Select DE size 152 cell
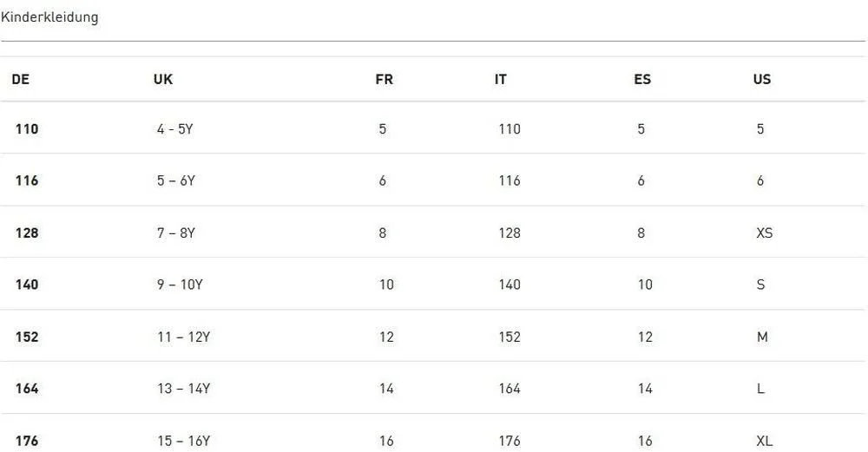Image resolution: width=868 pixels, height=452 pixels. 27,337
